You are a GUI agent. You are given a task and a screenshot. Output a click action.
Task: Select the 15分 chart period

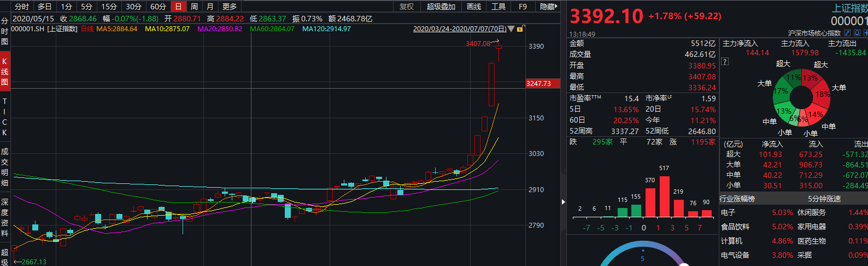pyautogui.click(x=109, y=7)
